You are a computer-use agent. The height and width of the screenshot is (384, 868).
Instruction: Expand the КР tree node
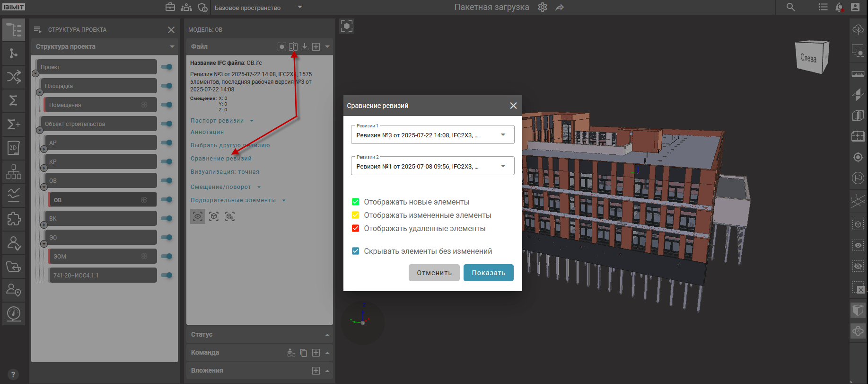point(44,168)
